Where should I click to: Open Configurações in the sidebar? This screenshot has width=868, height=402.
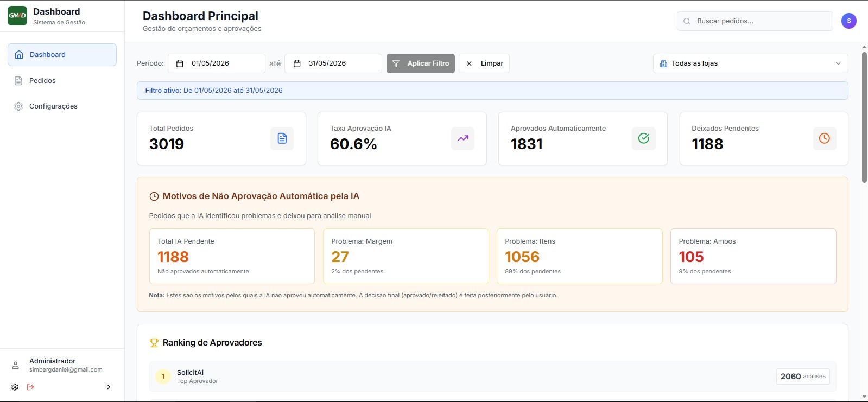(62, 106)
